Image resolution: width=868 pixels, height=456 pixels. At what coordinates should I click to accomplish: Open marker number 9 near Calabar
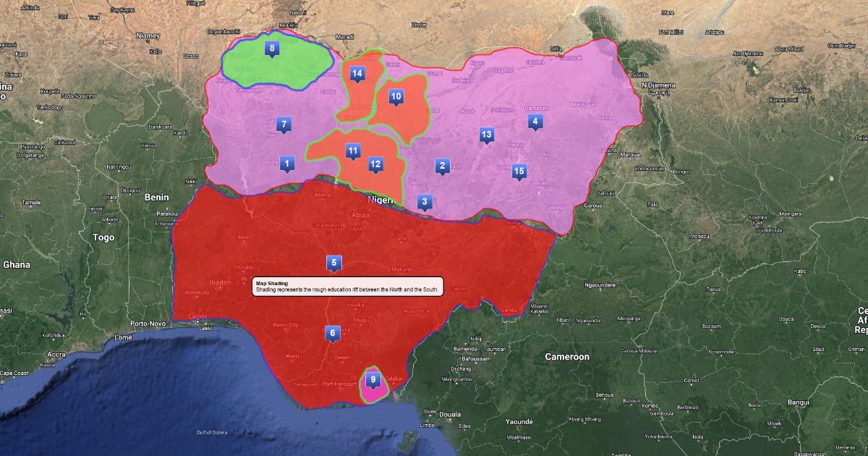pos(373,379)
